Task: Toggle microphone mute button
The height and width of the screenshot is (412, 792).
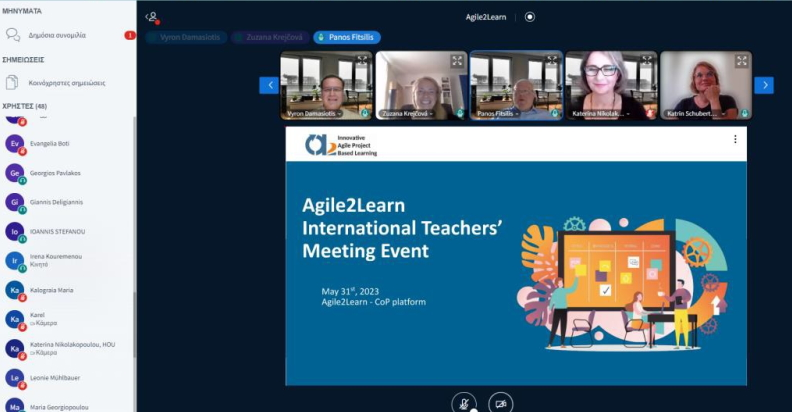Action: click(464, 404)
